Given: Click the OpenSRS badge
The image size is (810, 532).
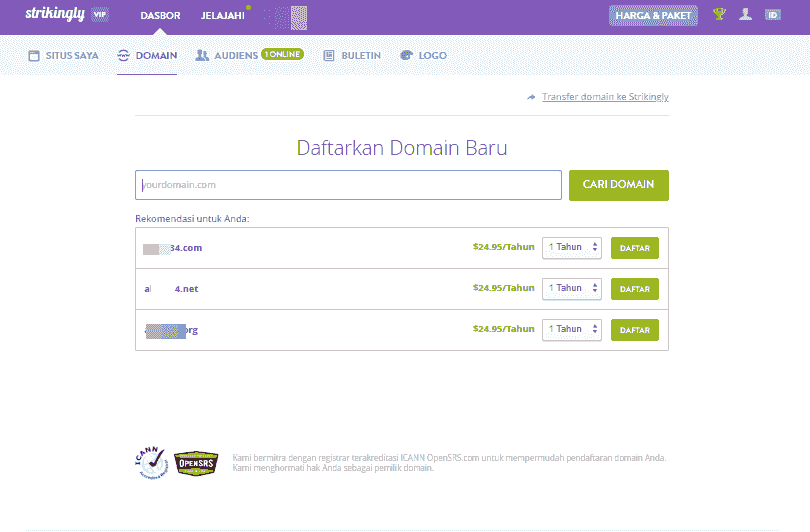Looking at the screenshot, I should tap(196, 463).
